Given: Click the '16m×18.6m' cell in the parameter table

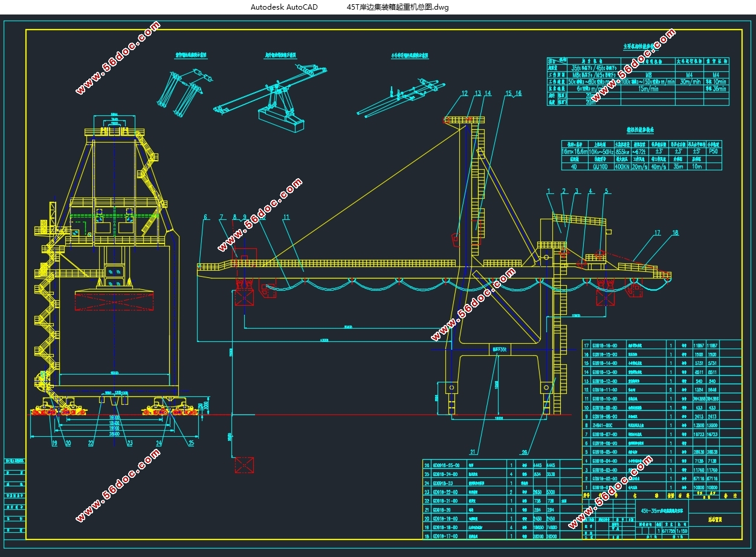Looking at the screenshot, I should 574,152.
